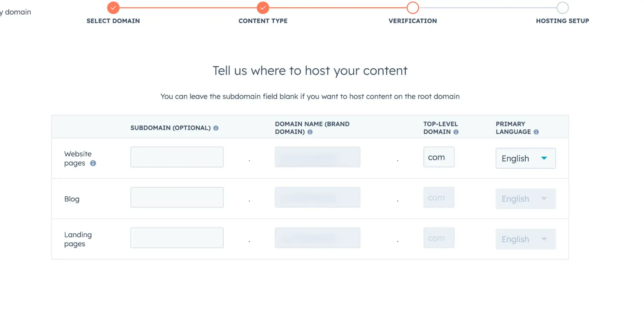Focus the Blog subdomain field
Screen dimensions: 644x312
177,197
